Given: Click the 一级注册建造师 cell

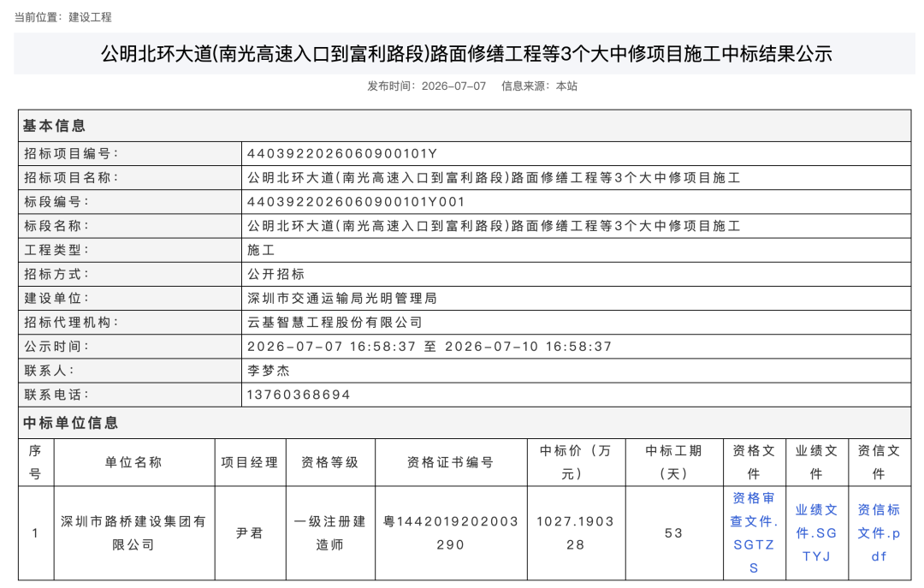Looking at the screenshot, I should (330, 533).
